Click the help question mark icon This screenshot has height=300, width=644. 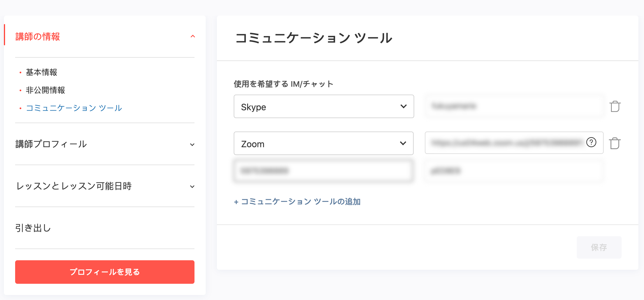pyautogui.click(x=591, y=142)
